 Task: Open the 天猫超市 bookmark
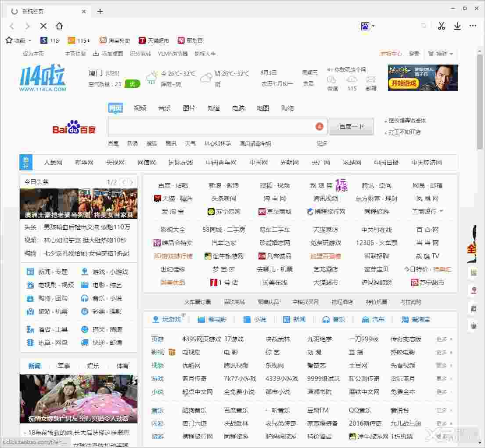pyautogui.click(x=154, y=40)
